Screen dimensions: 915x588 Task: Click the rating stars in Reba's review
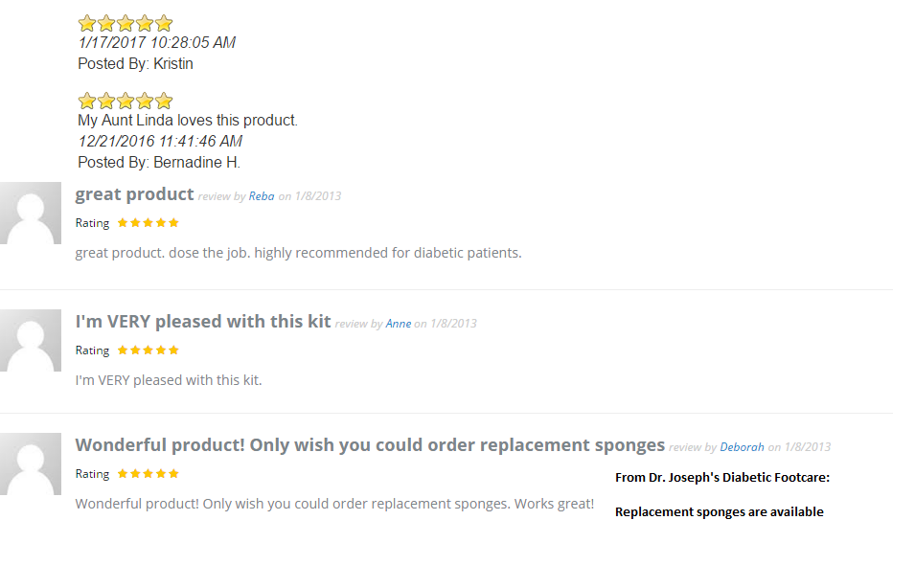click(148, 223)
